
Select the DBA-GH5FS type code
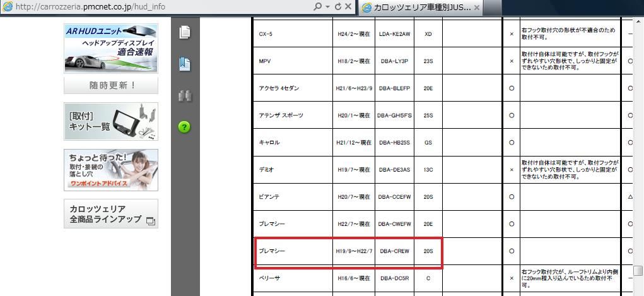coord(395,115)
